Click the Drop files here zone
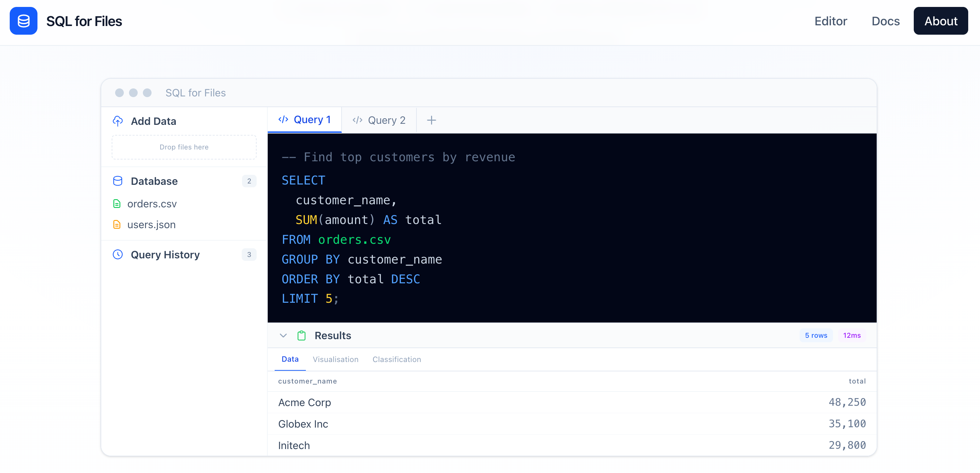The height and width of the screenshot is (473, 980). pyautogui.click(x=184, y=147)
